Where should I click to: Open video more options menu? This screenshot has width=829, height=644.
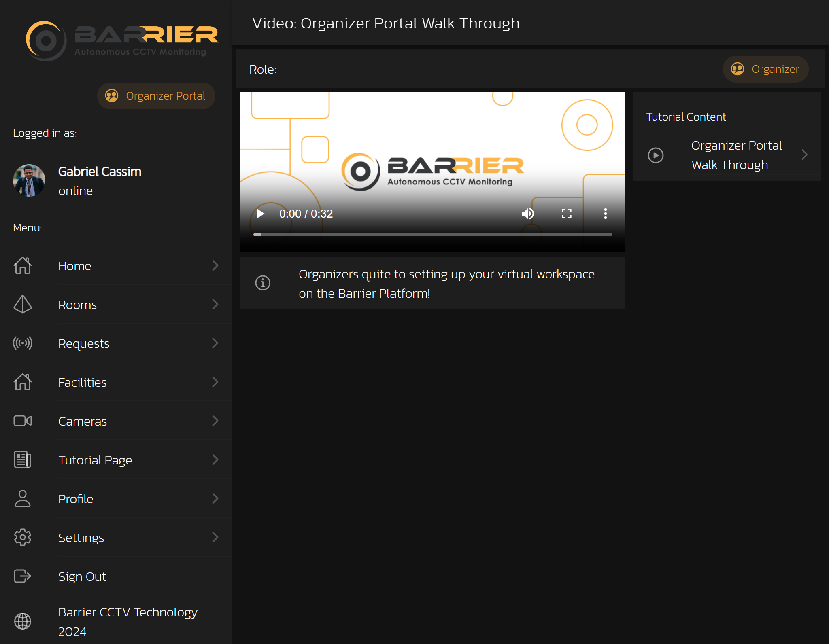[x=605, y=214]
